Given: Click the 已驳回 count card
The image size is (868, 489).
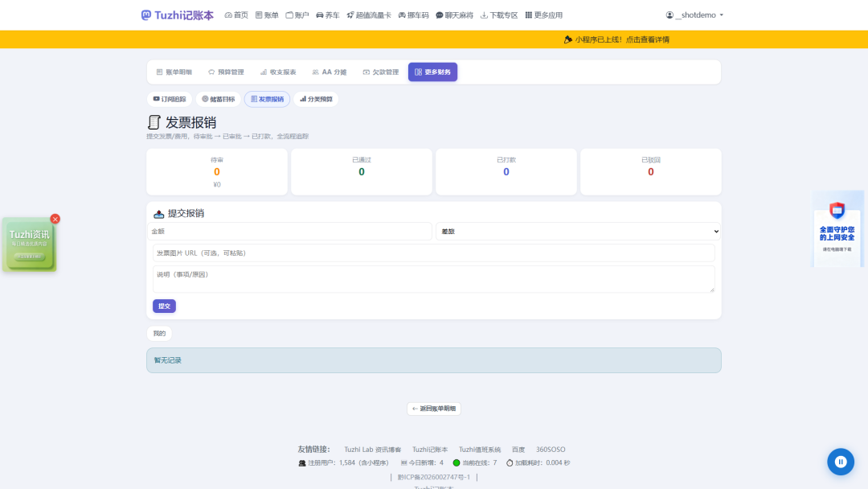Looking at the screenshot, I should (x=650, y=171).
